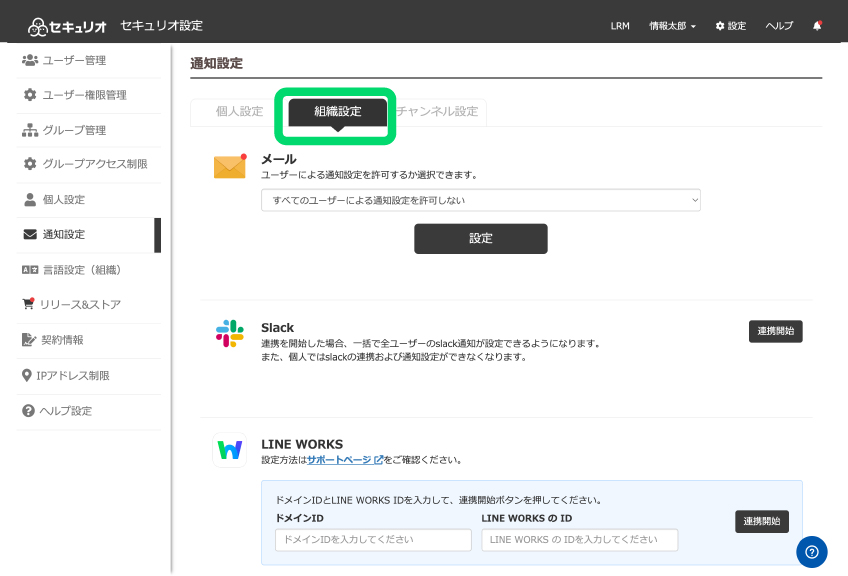Focus the ドメインID input field
Viewport: 848px width, 576px height.
coord(373,540)
